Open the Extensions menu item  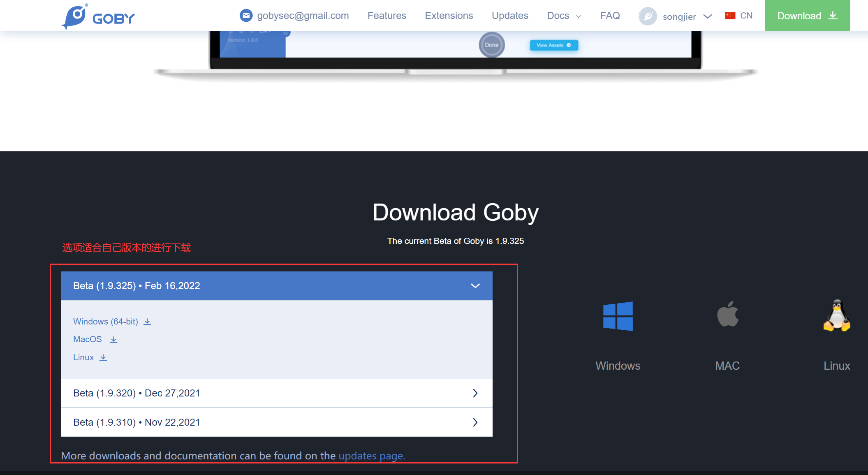pos(449,16)
